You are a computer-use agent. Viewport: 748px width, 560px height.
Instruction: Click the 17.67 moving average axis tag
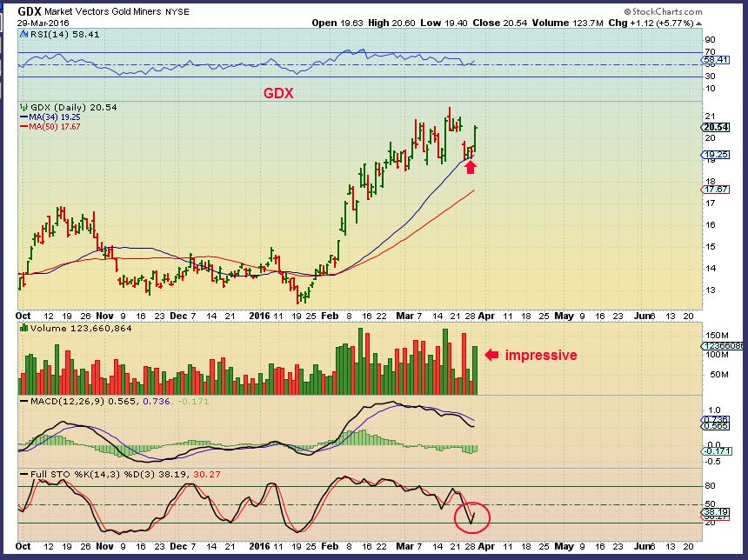pos(716,190)
